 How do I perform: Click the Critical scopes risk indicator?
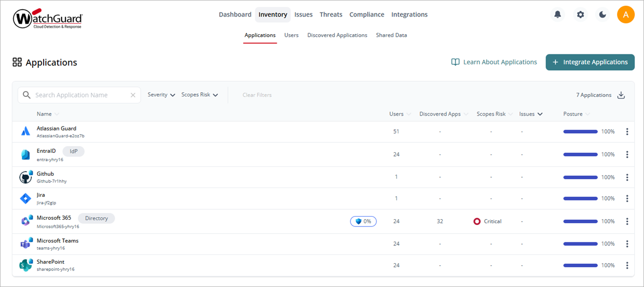coord(487,221)
